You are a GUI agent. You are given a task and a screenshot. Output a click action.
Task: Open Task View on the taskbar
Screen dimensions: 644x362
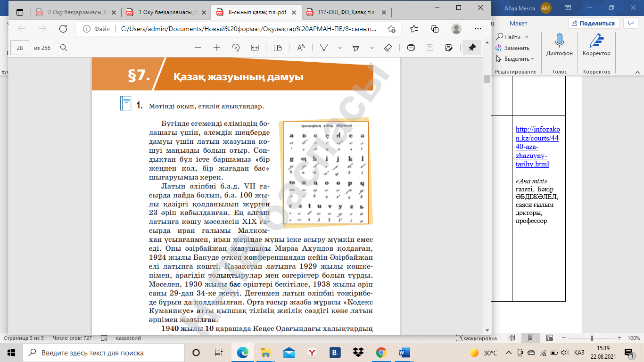[x=219, y=353]
